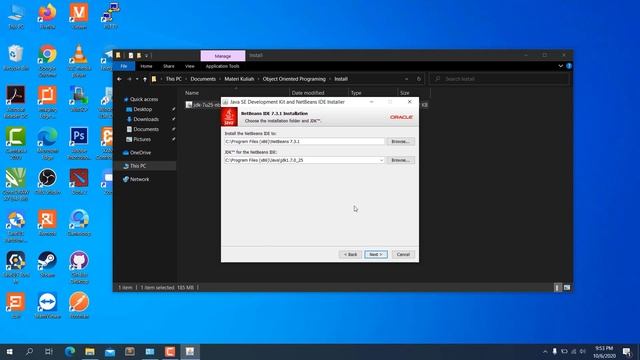Open Explorer Help question mark icon
Image resolution: width=640 pixels, height=360 pixels.
click(569, 66)
